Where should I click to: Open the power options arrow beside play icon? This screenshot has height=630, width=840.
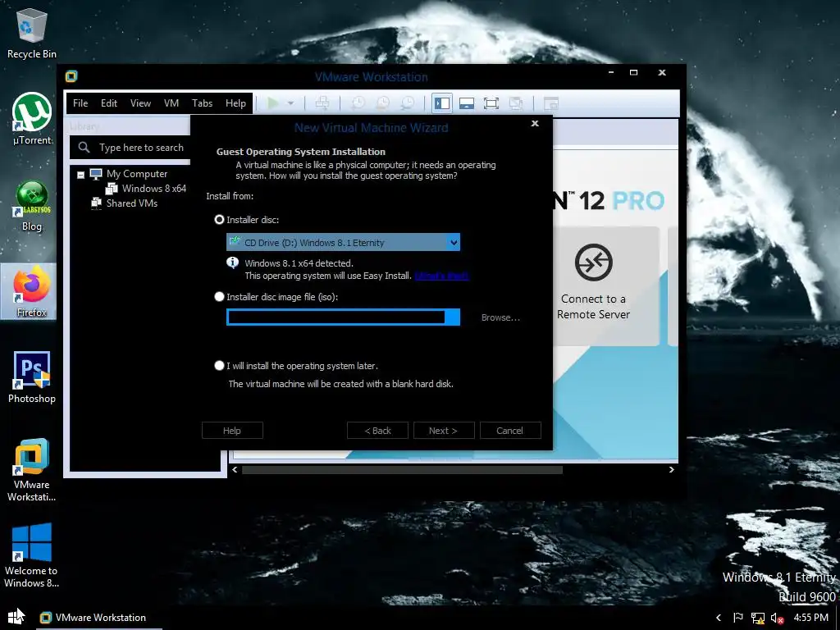tap(290, 103)
